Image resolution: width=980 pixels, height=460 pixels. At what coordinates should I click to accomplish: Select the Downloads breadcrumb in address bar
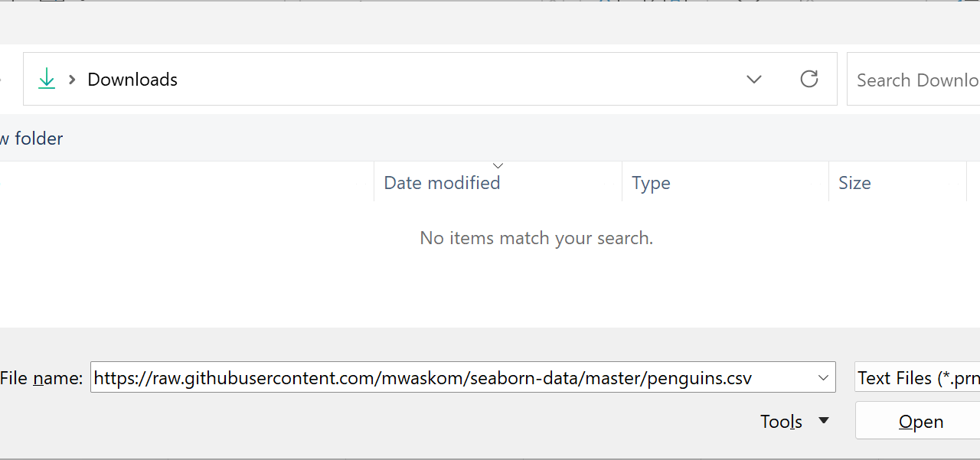point(132,80)
